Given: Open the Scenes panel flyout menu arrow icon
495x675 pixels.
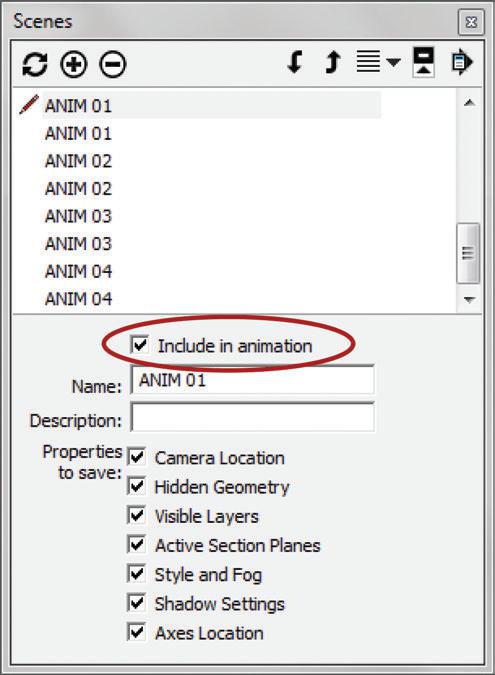Looking at the screenshot, I should tap(462, 62).
